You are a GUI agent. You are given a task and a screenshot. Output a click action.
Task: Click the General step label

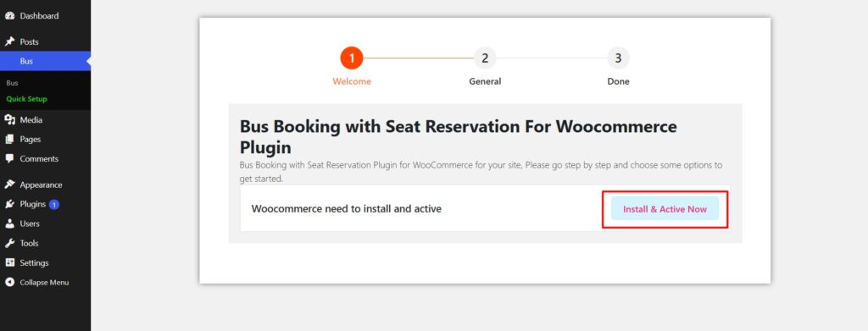click(485, 81)
